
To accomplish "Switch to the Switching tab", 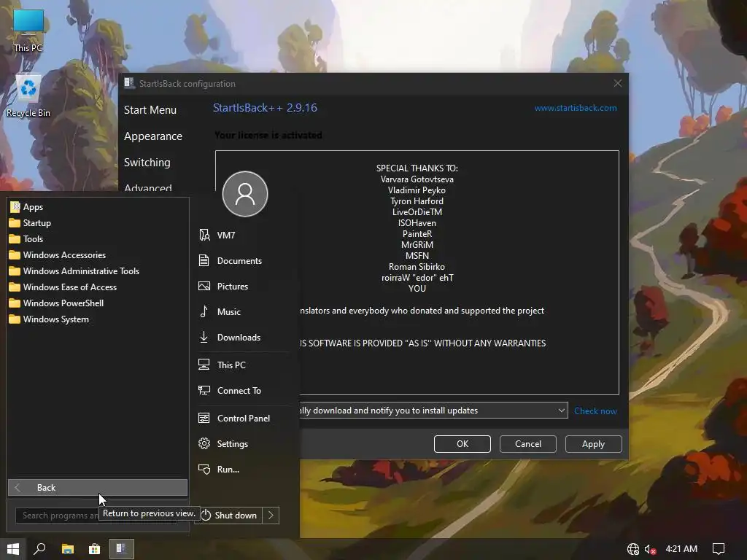I will pos(147,163).
